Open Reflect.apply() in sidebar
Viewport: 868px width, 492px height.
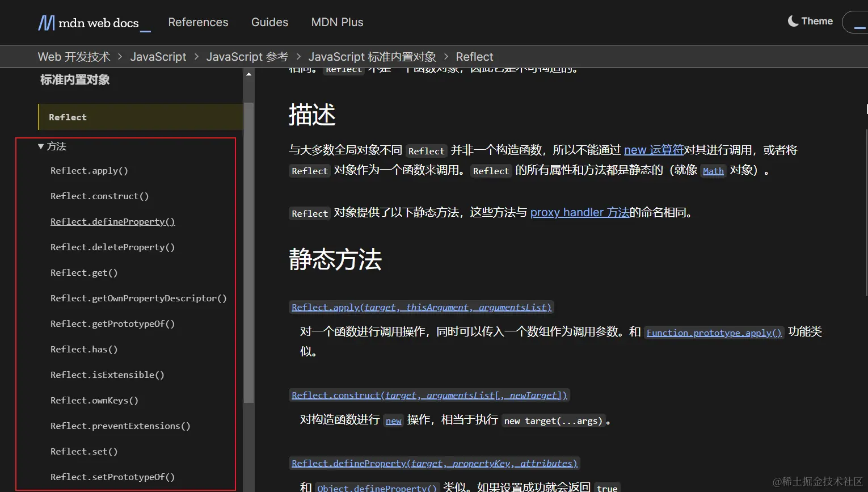[89, 171]
